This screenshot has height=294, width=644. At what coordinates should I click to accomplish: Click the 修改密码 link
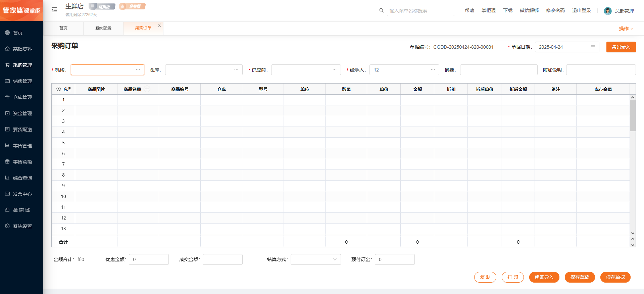[x=555, y=11]
